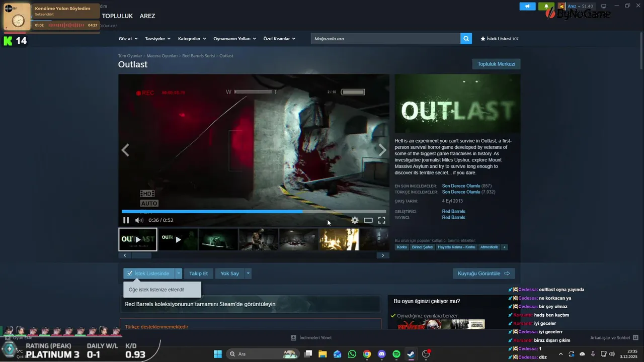
Task: Click the Big Picture mode monitor icon
Action: [604, 6]
